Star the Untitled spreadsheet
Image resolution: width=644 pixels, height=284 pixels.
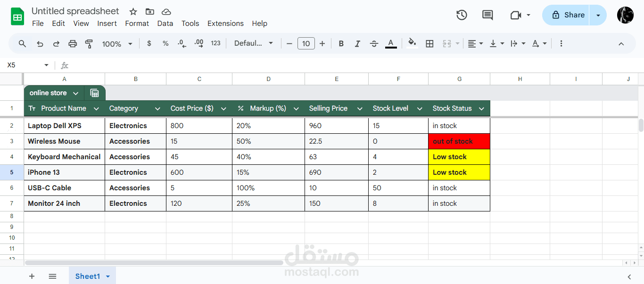(x=133, y=11)
